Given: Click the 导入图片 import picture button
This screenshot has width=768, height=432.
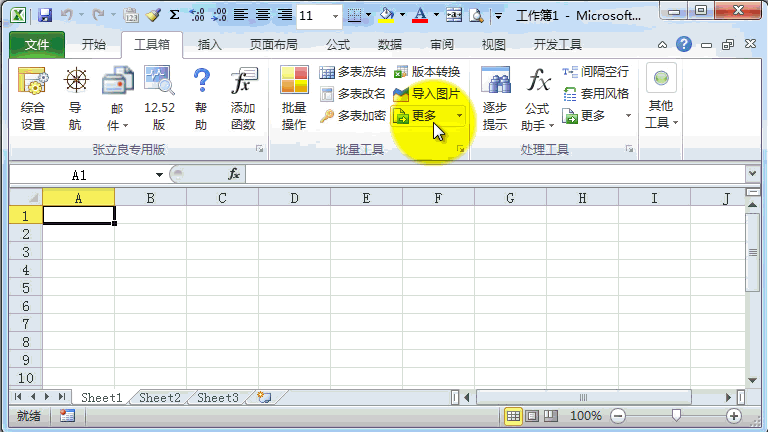Looking at the screenshot, I should point(427,94).
